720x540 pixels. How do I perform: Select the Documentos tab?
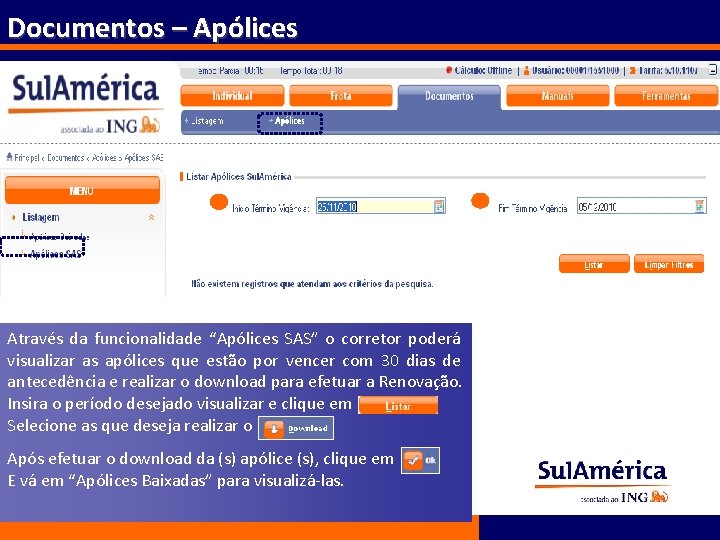click(x=449, y=96)
